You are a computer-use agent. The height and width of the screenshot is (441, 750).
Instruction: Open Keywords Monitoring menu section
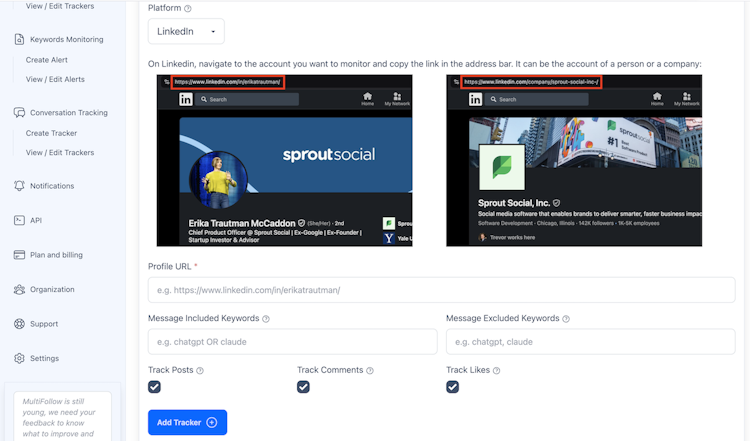tap(66, 39)
